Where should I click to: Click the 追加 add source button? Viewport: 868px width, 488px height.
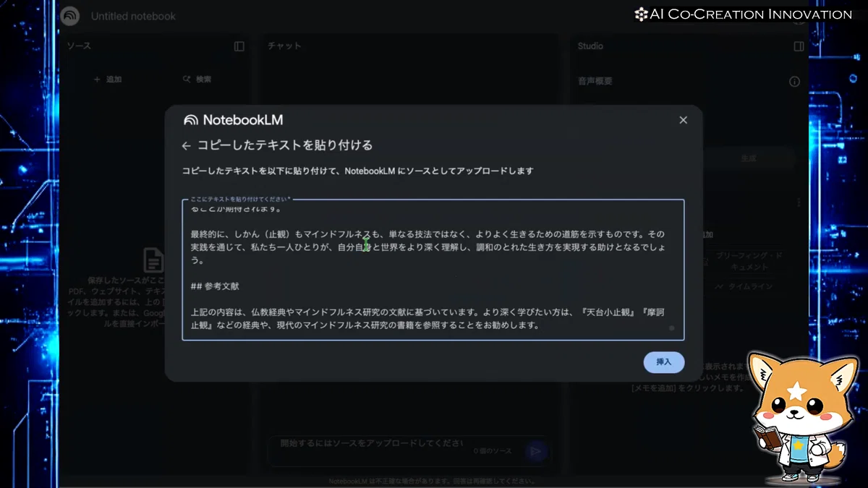pyautogui.click(x=108, y=80)
